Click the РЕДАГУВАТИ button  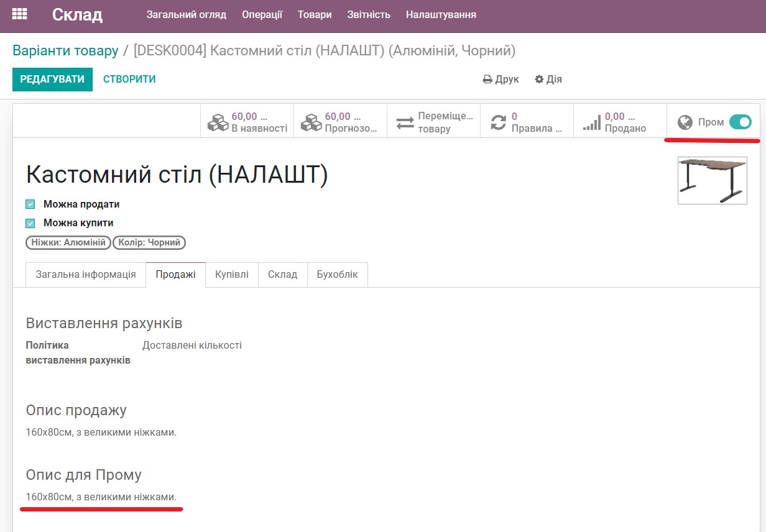tap(52, 79)
